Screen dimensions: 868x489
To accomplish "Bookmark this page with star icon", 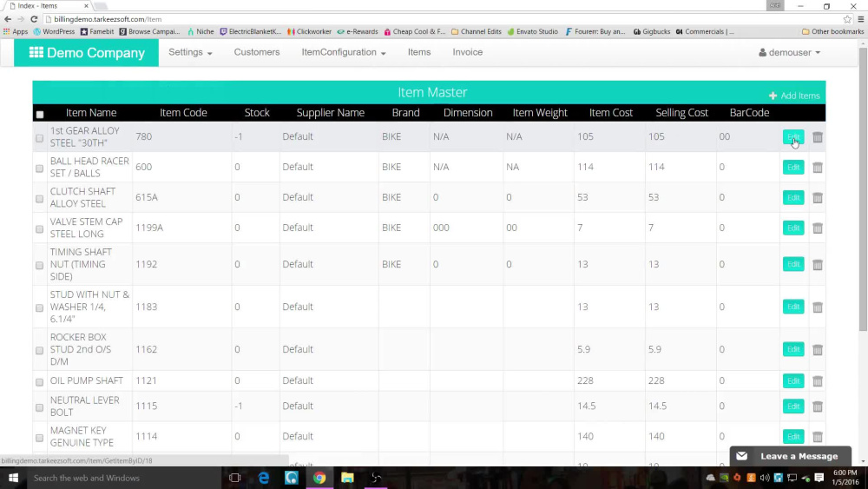I will pos(847,19).
